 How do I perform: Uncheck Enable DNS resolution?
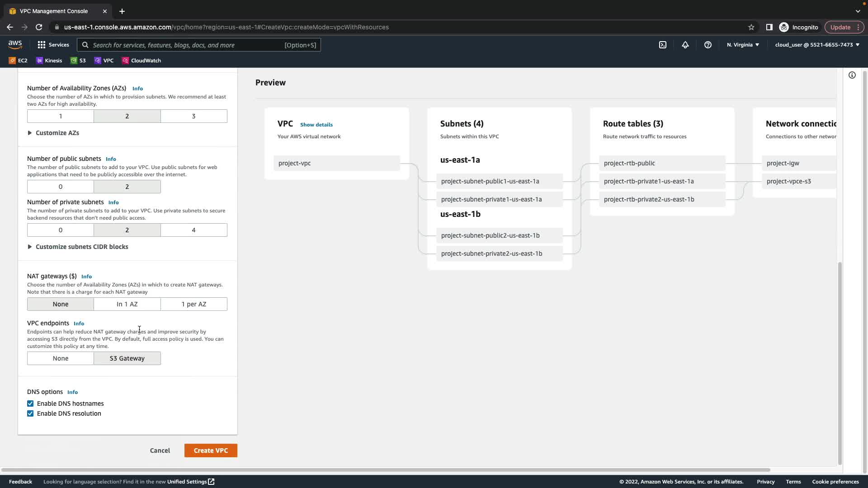[x=30, y=413]
